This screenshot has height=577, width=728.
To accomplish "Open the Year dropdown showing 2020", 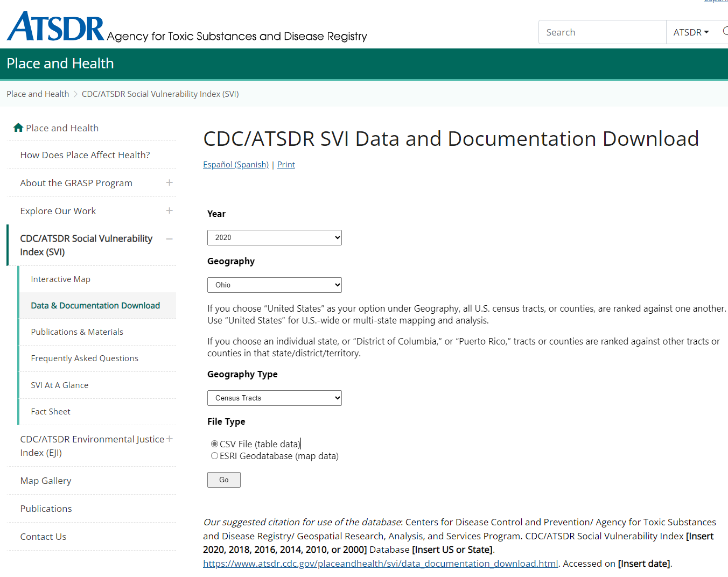I will [275, 237].
